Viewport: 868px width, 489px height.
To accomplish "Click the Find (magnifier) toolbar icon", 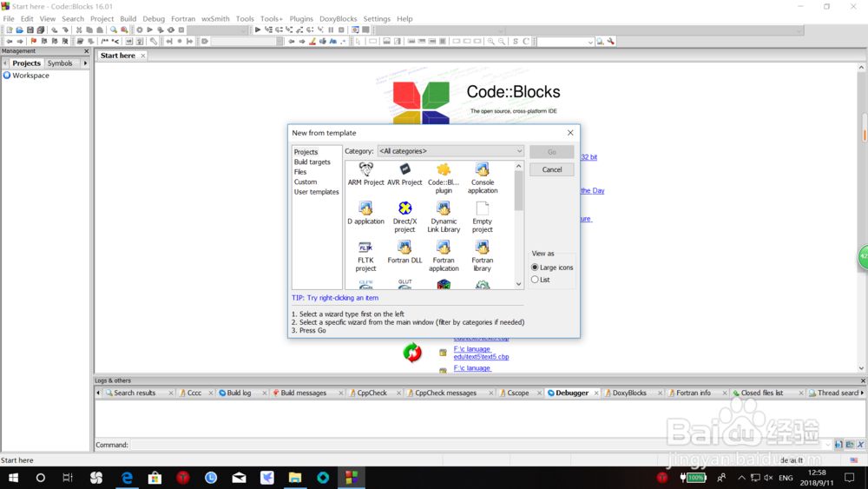I will (114, 30).
